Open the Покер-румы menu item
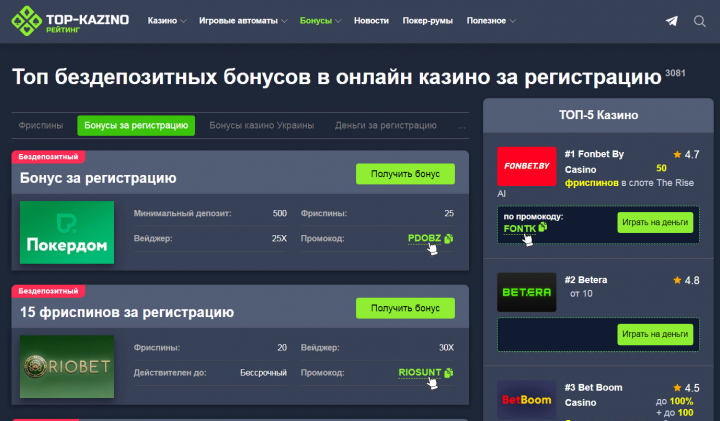 428,21
